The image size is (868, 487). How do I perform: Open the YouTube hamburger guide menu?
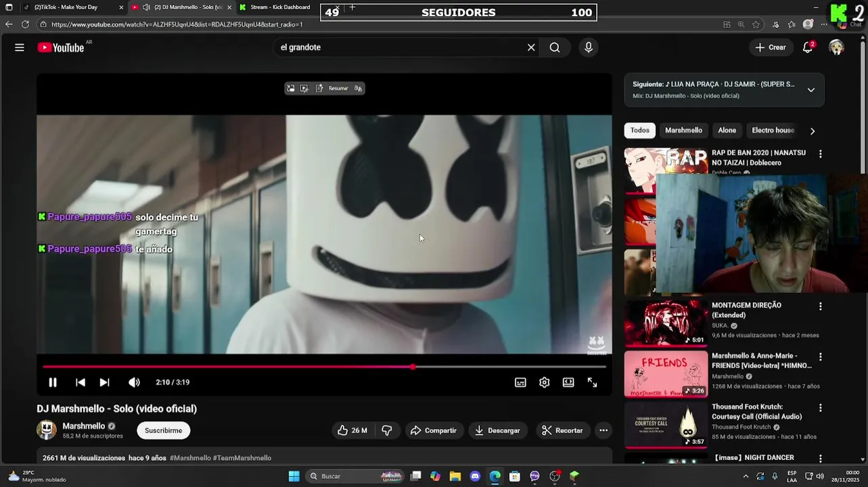pyautogui.click(x=20, y=47)
